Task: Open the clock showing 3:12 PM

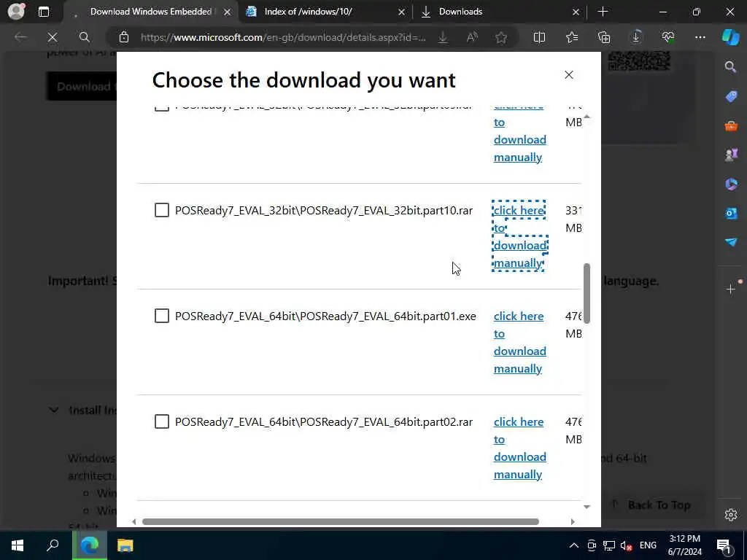Action: tap(684, 545)
